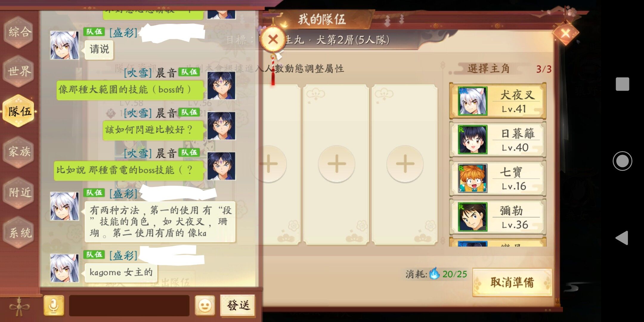The image size is (644, 322).
Task: Open the emoji picker smiley icon
Action: click(x=205, y=305)
